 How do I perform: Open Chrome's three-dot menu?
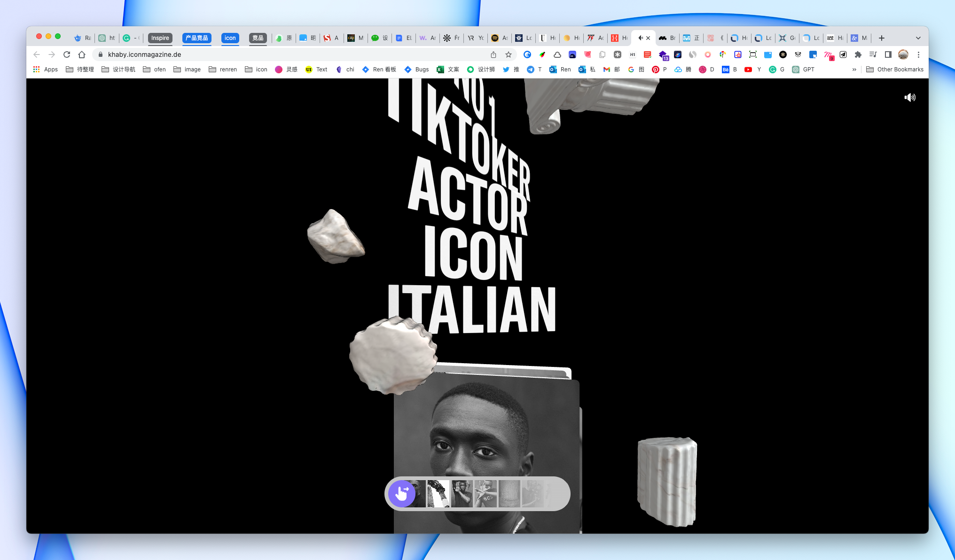point(918,54)
